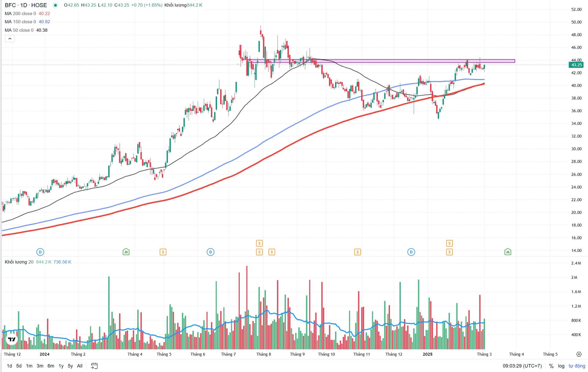Open the timezone menu showing UTC+7

(522, 366)
